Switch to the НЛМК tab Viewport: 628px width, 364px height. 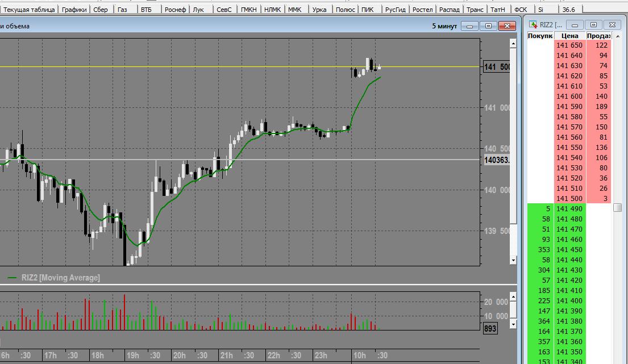click(272, 9)
